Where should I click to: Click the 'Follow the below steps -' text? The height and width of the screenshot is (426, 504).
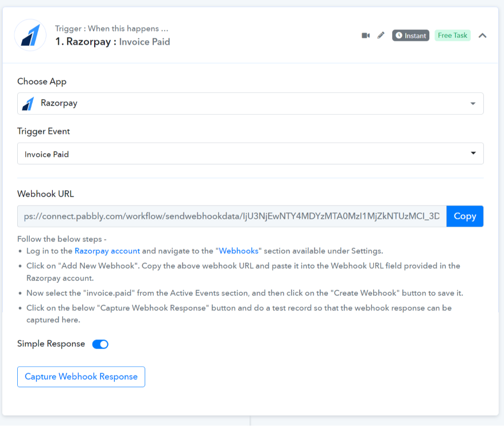click(x=62, y=239)
